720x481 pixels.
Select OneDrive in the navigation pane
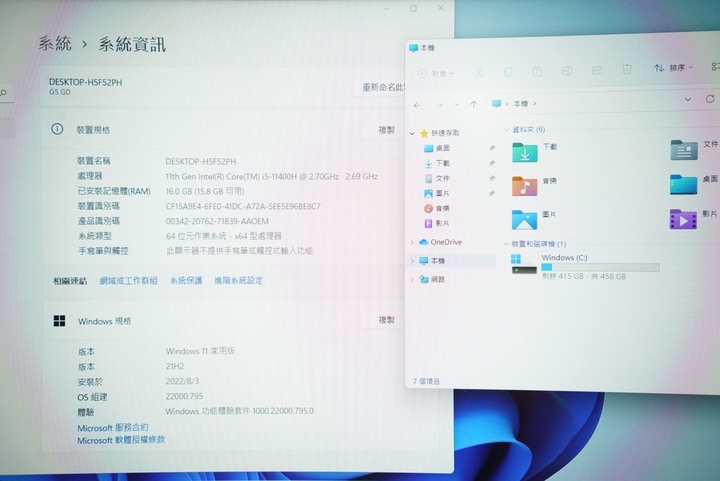coord(441,242)
